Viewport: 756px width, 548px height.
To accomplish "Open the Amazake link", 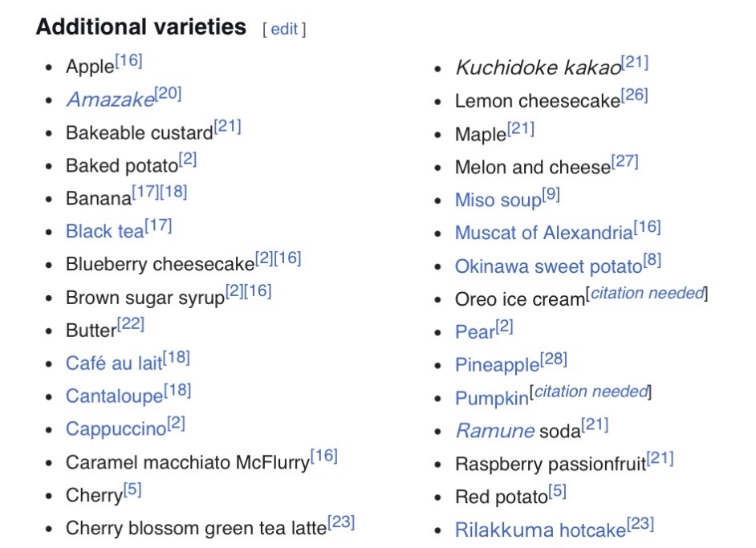I will point(110,99).
